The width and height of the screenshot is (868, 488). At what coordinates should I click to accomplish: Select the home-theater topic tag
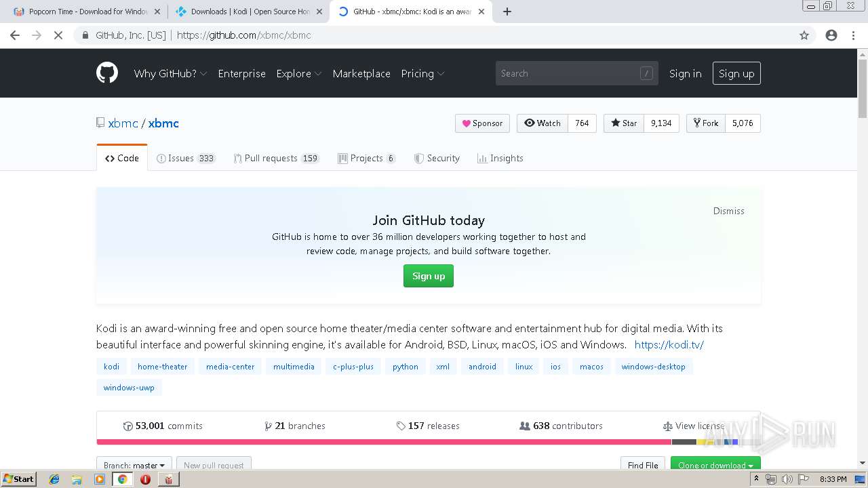pyautogui.click(x=163, y=367)
